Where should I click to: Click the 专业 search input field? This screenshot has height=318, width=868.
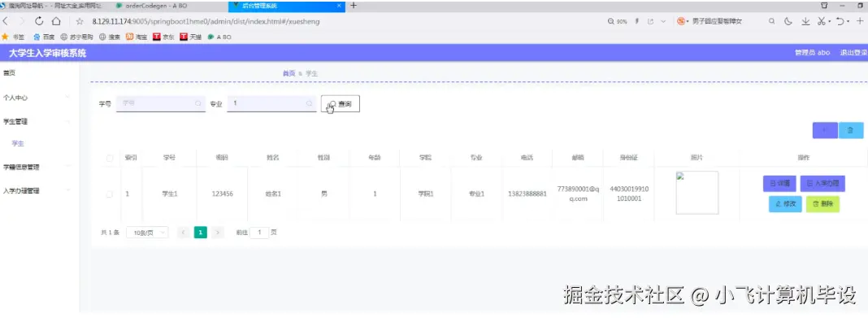[x=271, y=103]
